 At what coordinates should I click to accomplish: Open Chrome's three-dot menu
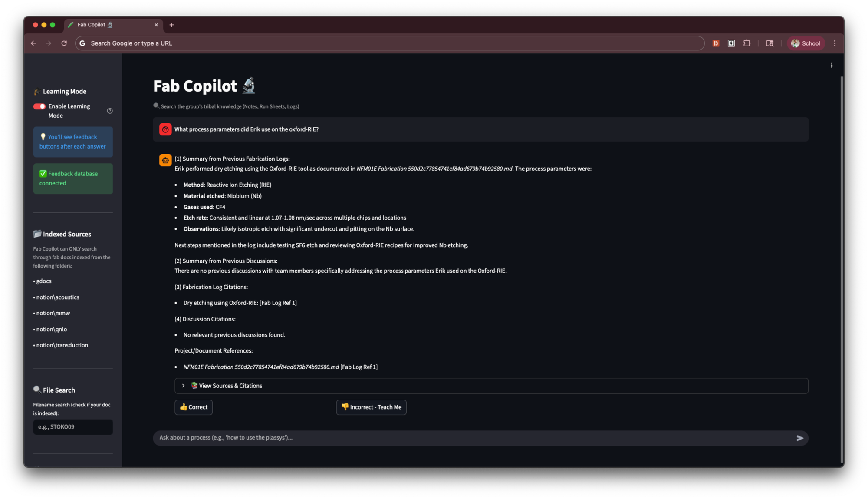tap(835, 43)
